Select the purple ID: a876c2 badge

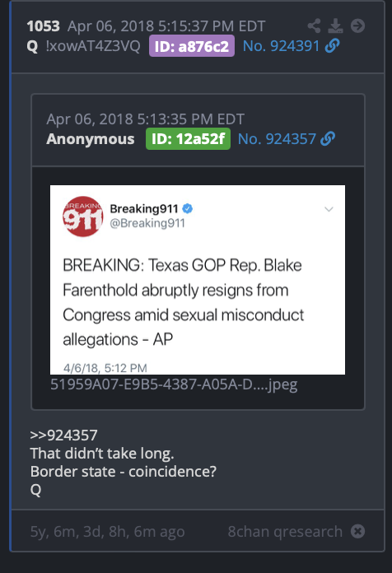tap(192, 46)
